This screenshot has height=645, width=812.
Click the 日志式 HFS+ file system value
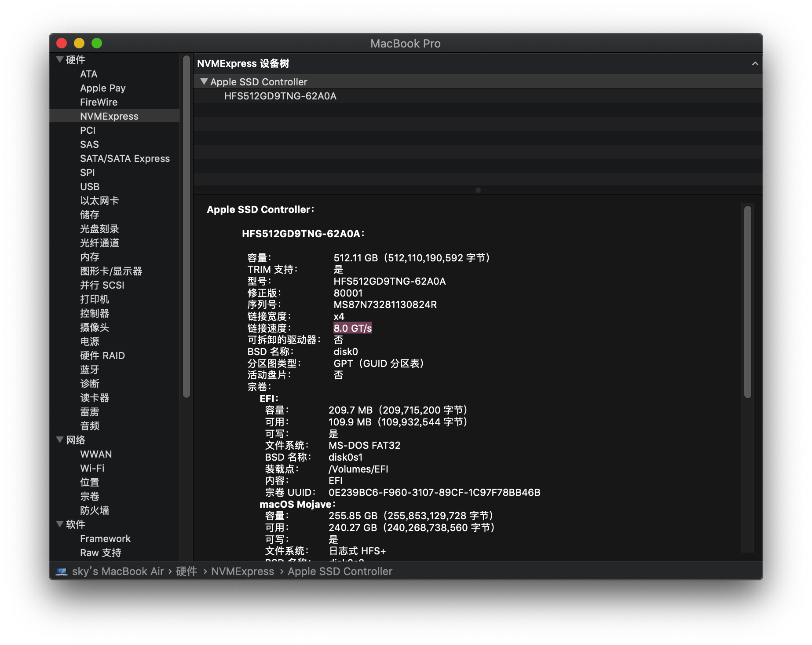tap(357, 551)
